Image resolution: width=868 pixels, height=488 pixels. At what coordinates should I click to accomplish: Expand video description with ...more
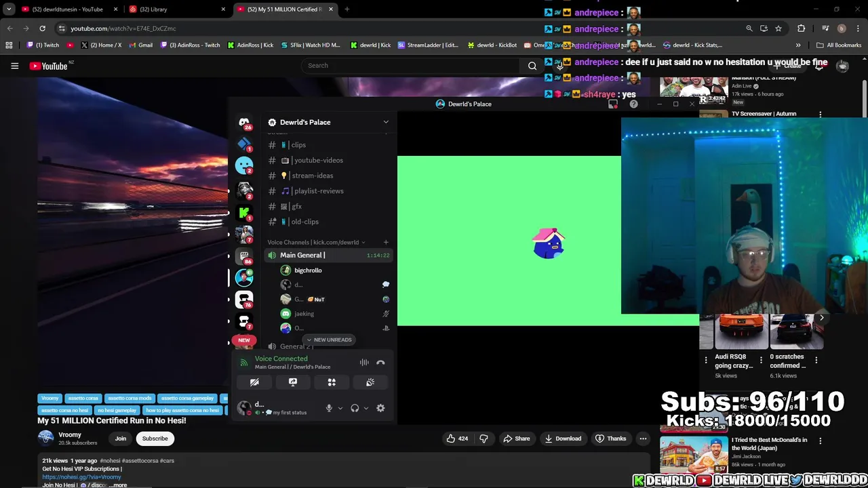(x=117, y=485)
